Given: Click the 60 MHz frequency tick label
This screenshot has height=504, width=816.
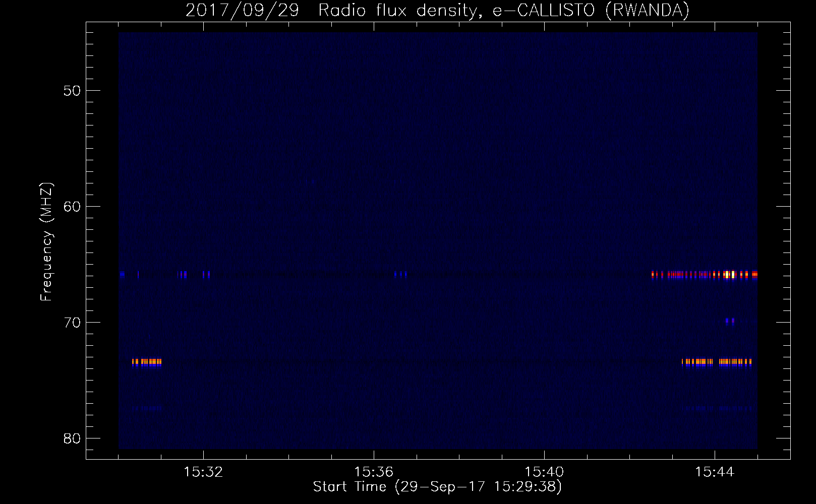Looking at the screenshot, I should point(72,207).
